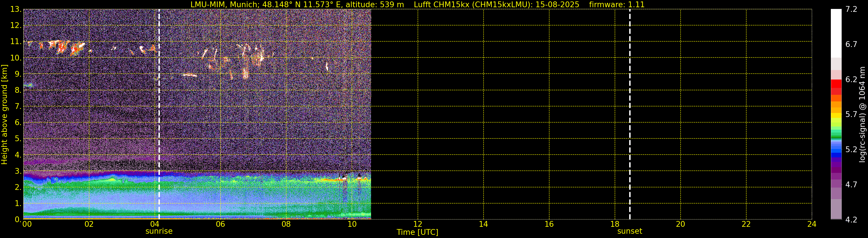Click the white dashed sunrise marker line
The image size is (868, 238).
159,114
